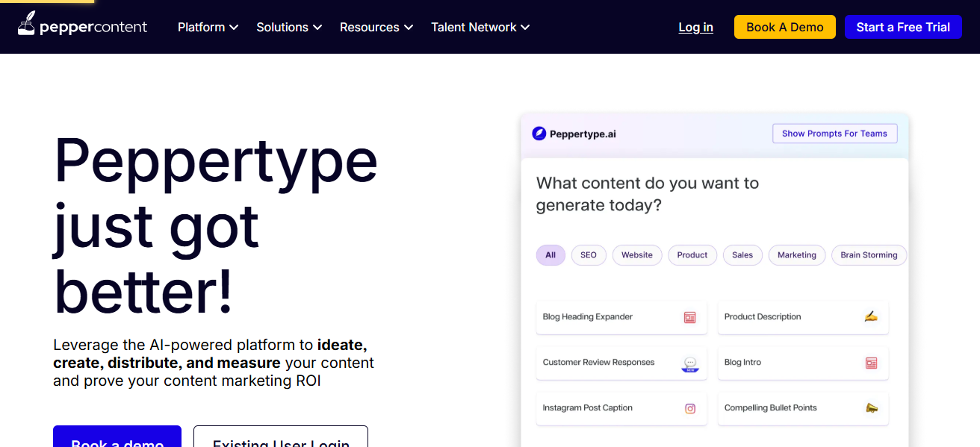The image size is (980, 447).
Task: Open the Customer Review Responses template card
Action: click(621, 363)
